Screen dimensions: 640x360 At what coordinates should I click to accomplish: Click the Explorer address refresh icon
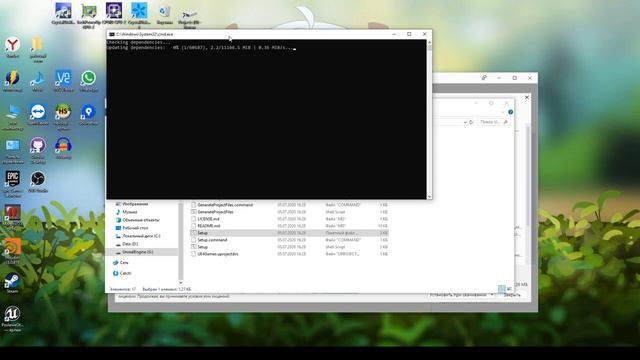click(471, 122)
